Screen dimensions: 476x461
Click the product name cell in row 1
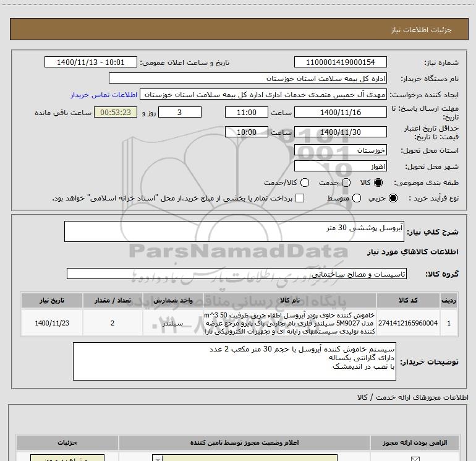coord(289,323)
